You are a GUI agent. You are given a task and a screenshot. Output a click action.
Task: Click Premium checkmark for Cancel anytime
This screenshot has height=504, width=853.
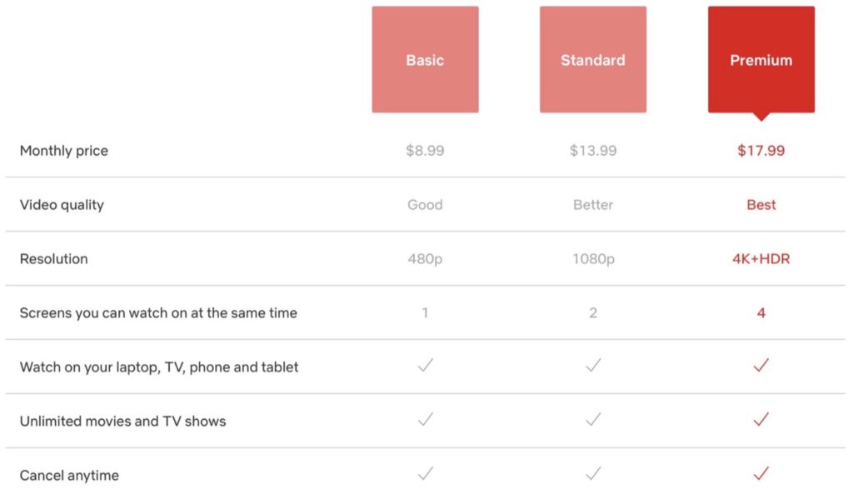pyautogui.click(x=761, y=474)
